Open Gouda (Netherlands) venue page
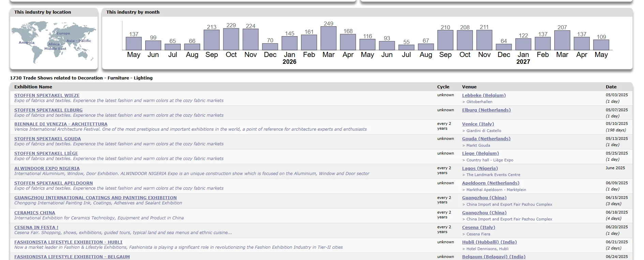 pyautogui.click(x=486, y=139)
